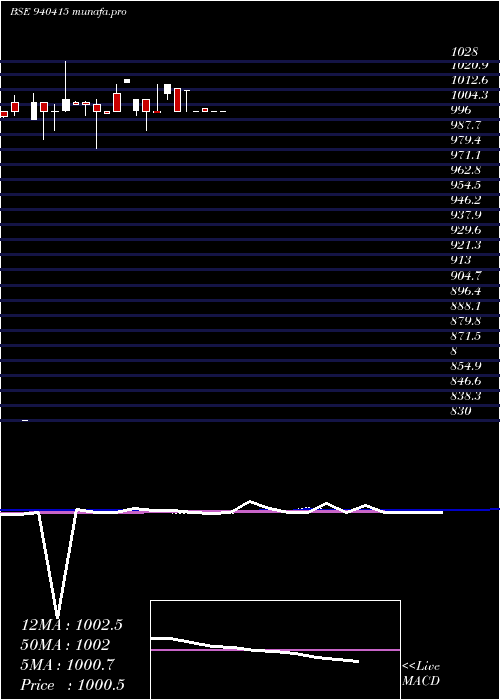Screen dimensions: 500x700
Task: Click the 1004.3 price axis label
Action: 469,95
